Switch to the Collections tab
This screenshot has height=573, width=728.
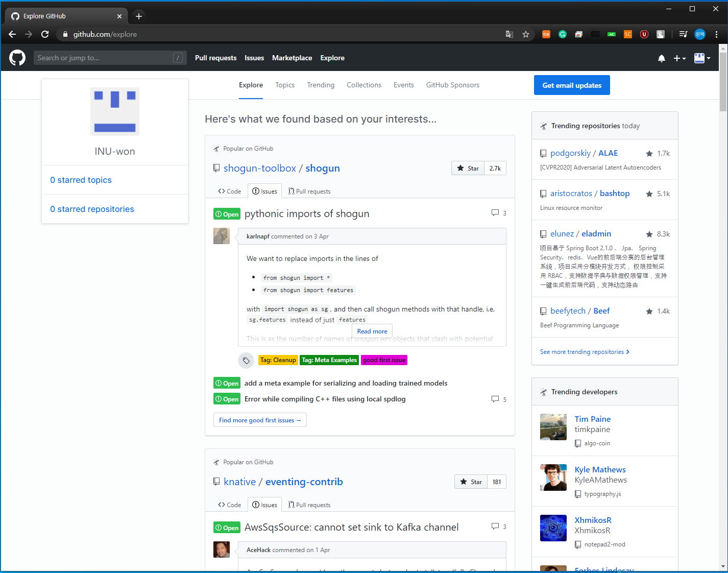click(x=364, y=85)
